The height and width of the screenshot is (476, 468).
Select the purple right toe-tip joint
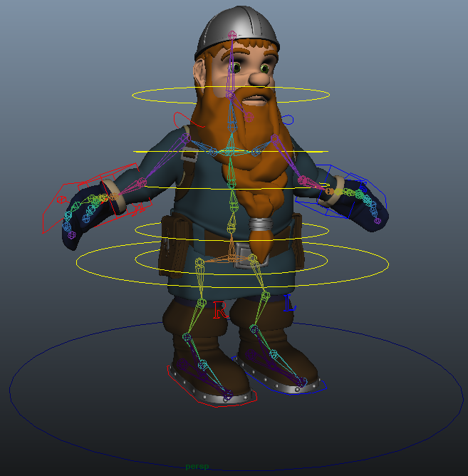point(228,395)
